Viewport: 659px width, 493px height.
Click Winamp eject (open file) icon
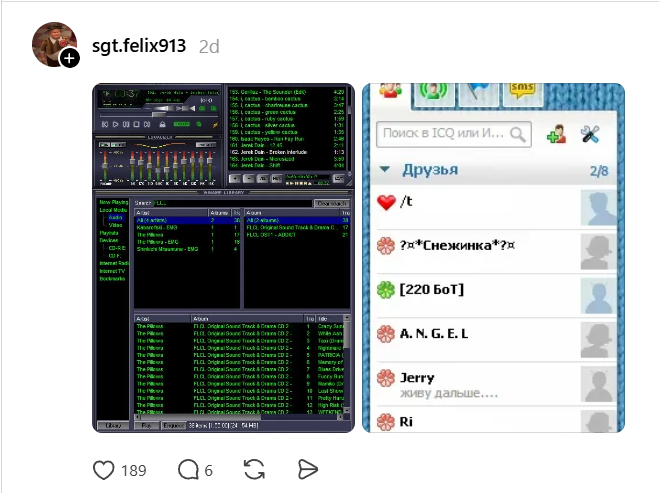tap(162, 124)
